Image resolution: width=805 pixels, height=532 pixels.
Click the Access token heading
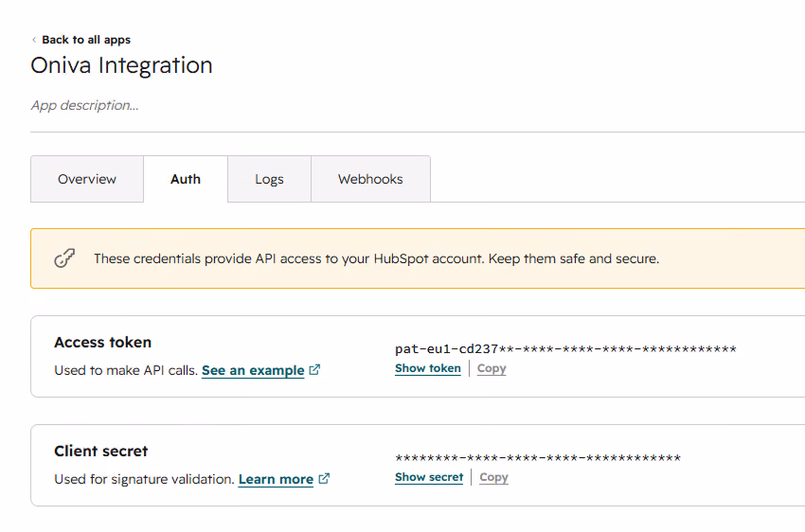102,342
